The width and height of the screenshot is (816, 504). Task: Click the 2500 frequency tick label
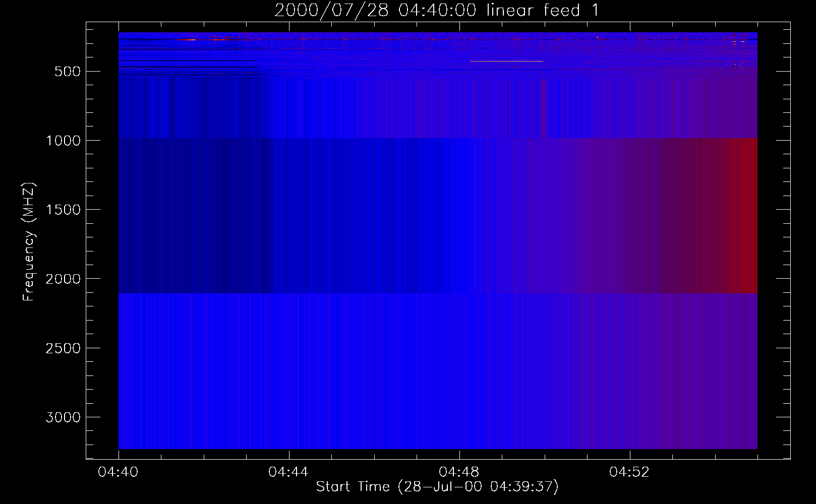[x=63, y=348]
